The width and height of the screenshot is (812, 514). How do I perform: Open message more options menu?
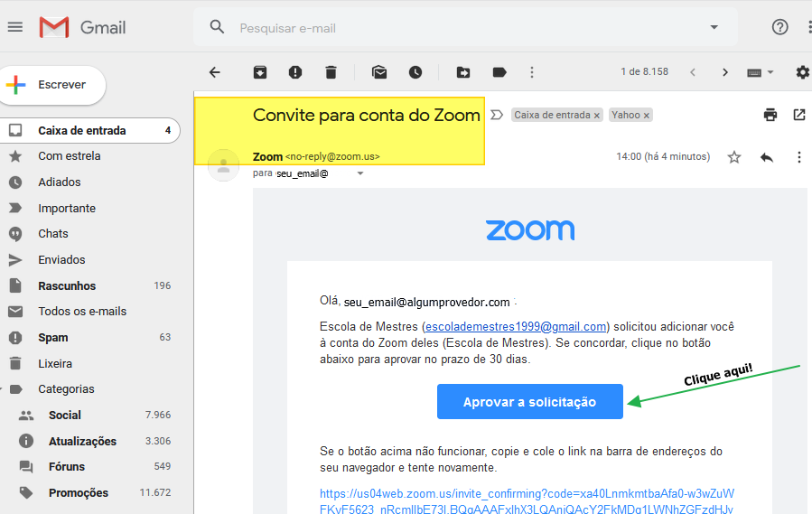[x=799, y=157]
